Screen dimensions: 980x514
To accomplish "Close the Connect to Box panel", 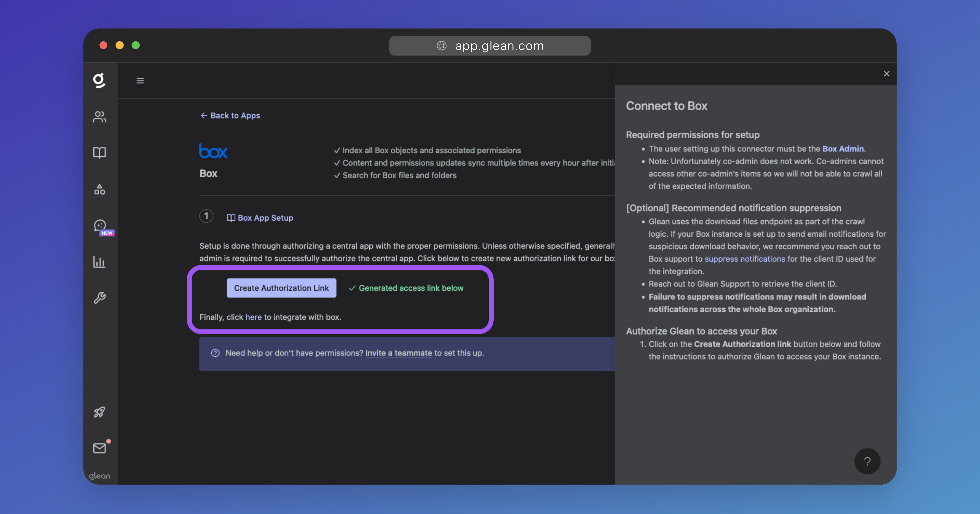I will click(x=886, y=74).
